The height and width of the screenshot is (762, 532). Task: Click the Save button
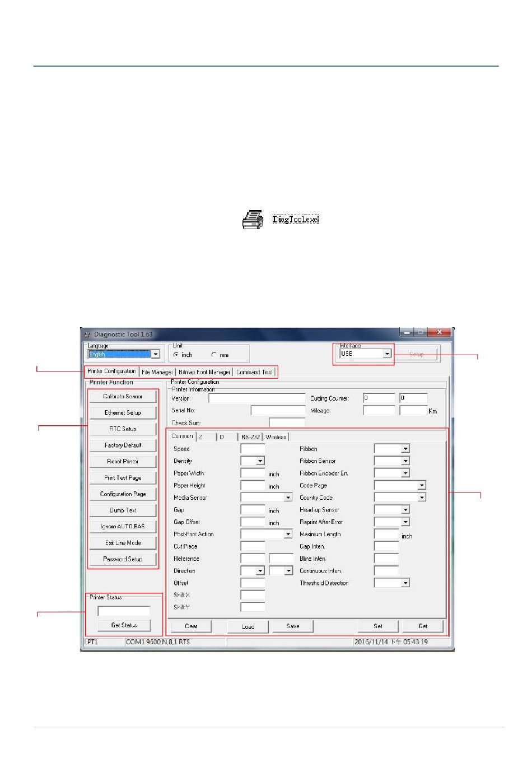(x=293, y=626)
